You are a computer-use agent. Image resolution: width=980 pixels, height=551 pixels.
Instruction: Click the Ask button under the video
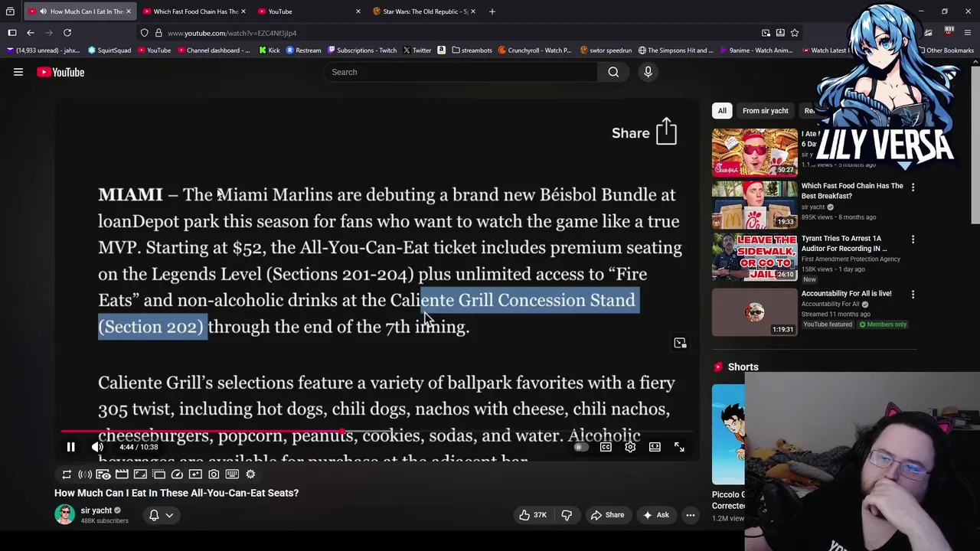(655, 515)
